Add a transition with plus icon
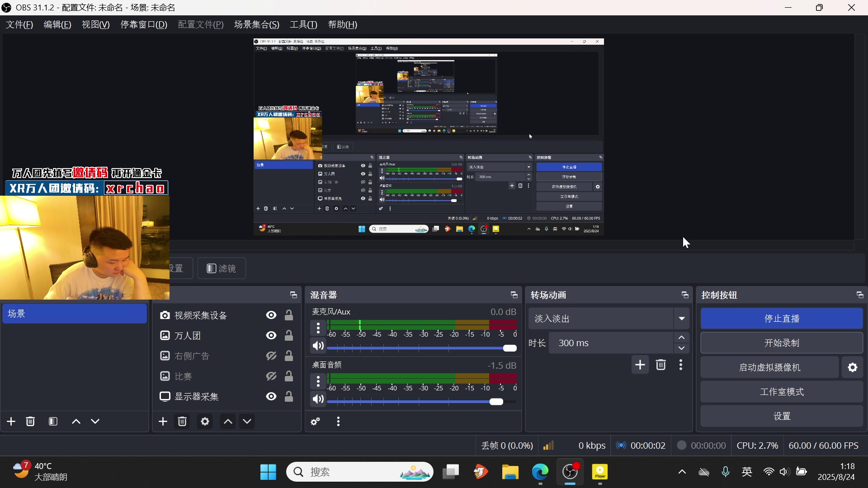868x488 pixels. point(640,365)
